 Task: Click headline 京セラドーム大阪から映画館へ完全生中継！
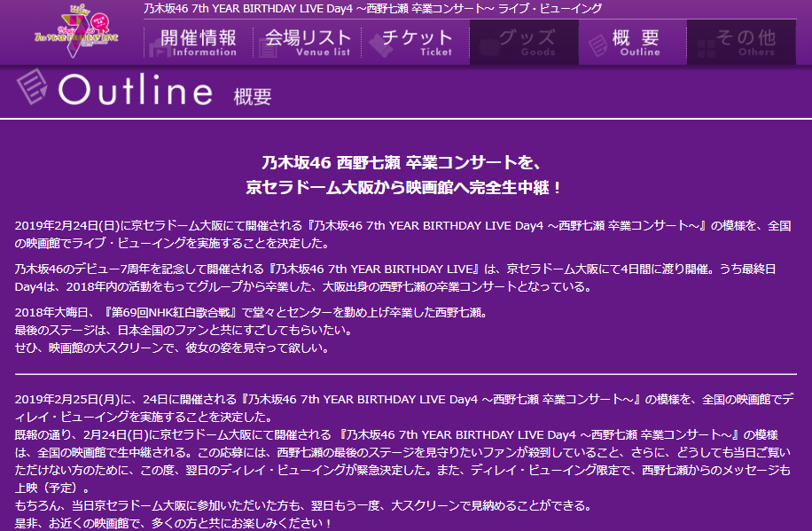click(x=404, y=188)
